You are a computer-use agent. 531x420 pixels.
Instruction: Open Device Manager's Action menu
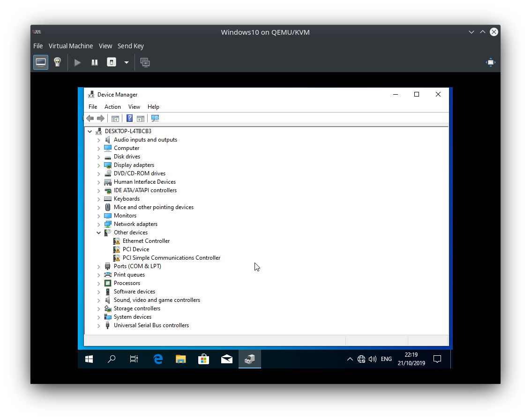tap(112, 107)
